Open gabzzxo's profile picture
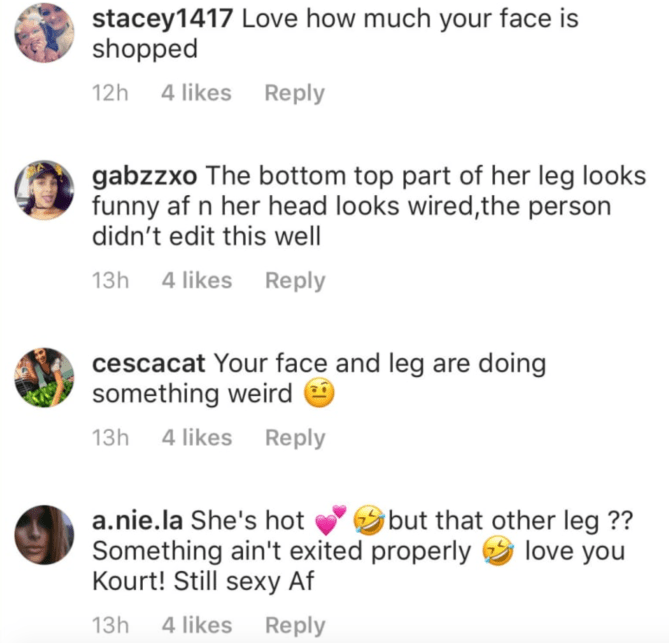Image resolution: width=669 pixels, height=643 pixels. 45,190
